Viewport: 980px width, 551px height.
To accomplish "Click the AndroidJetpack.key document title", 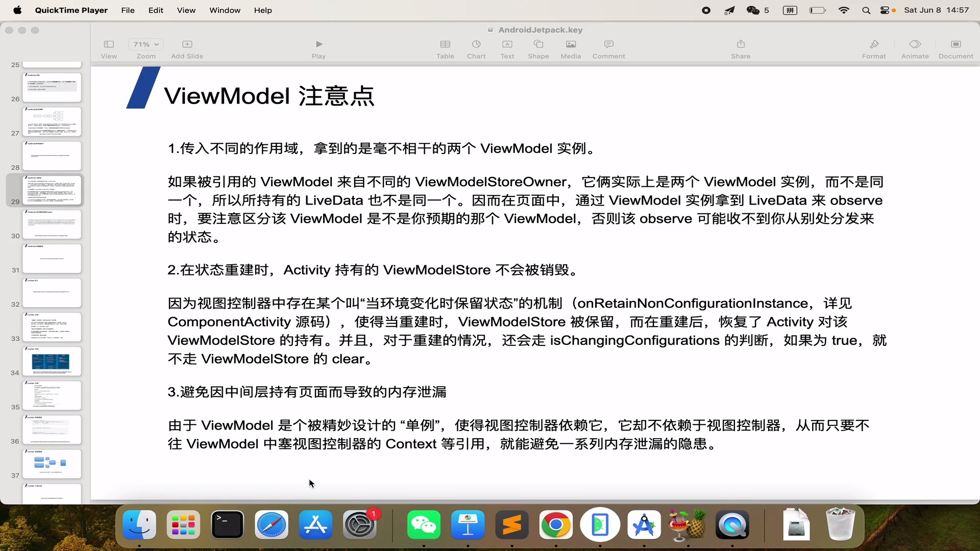I will [540, 30].
